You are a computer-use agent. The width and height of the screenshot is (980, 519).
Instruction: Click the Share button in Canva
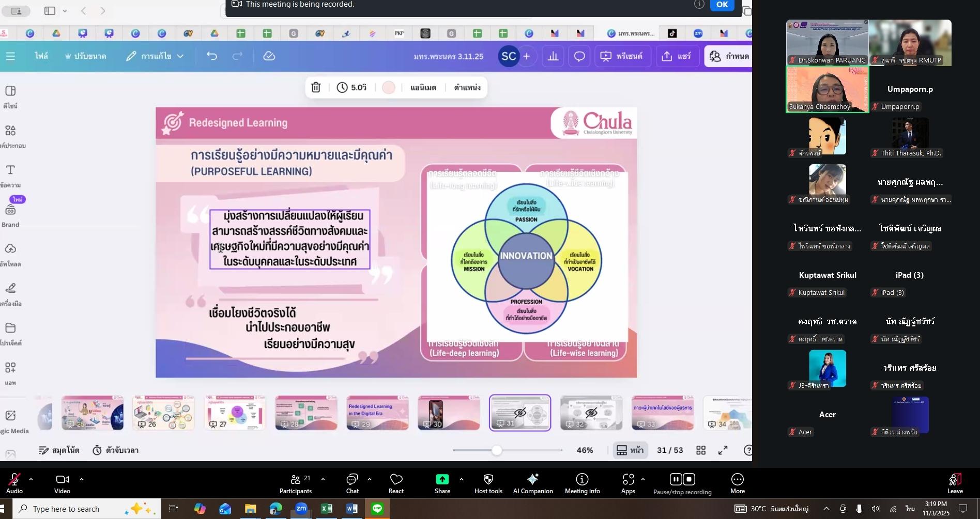click(676, 56)
